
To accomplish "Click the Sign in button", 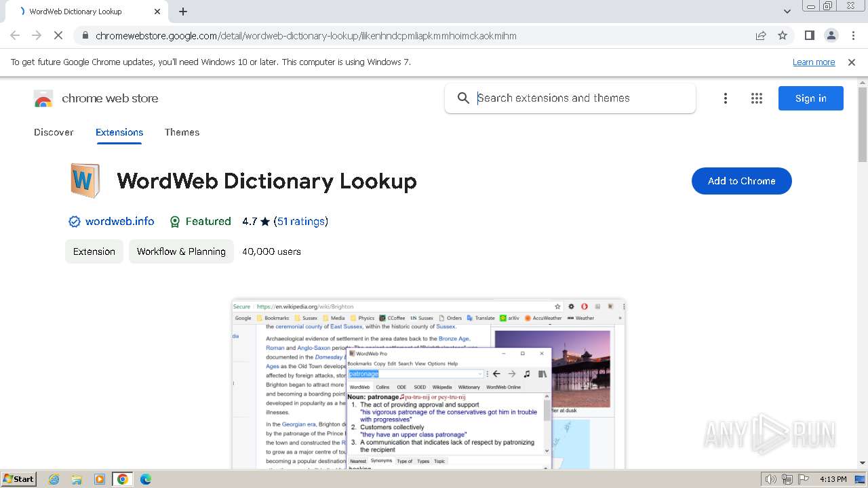I will coord(811,98).
